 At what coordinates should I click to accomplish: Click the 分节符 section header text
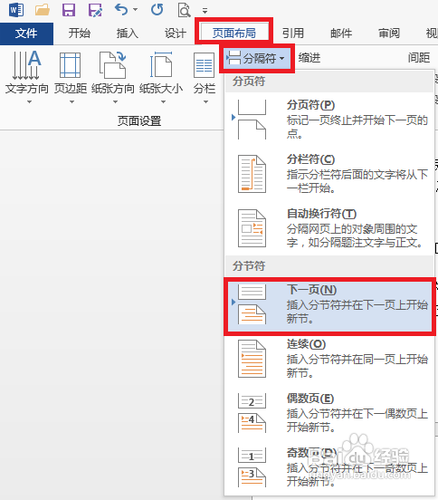pyautogui.click(x=249, y=266)
